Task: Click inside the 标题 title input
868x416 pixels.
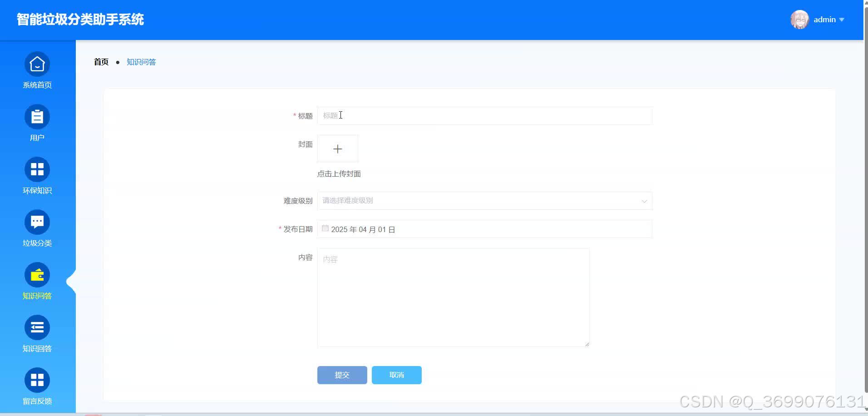Action: click(484, 116)
